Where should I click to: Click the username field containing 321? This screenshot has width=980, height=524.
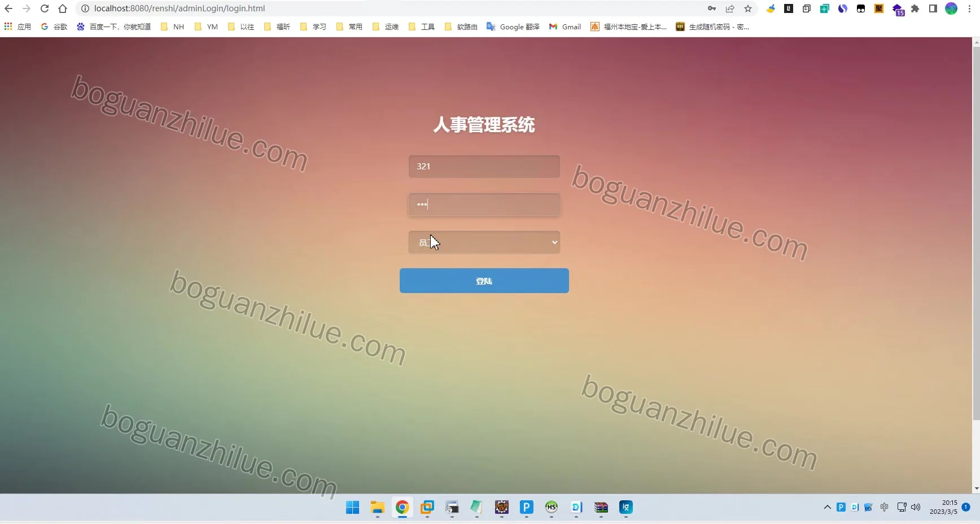click(x=484, y=167)
